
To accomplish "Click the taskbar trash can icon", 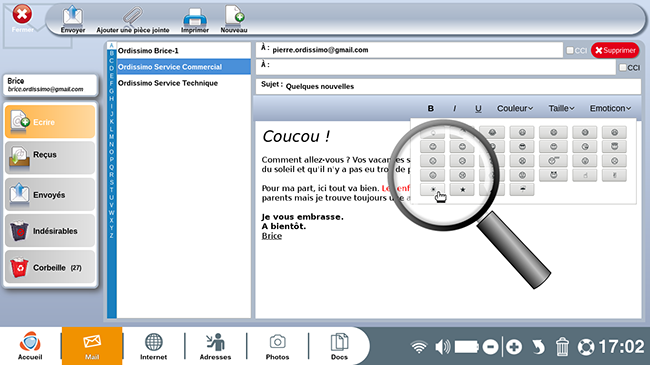I will tap(562, 347).
